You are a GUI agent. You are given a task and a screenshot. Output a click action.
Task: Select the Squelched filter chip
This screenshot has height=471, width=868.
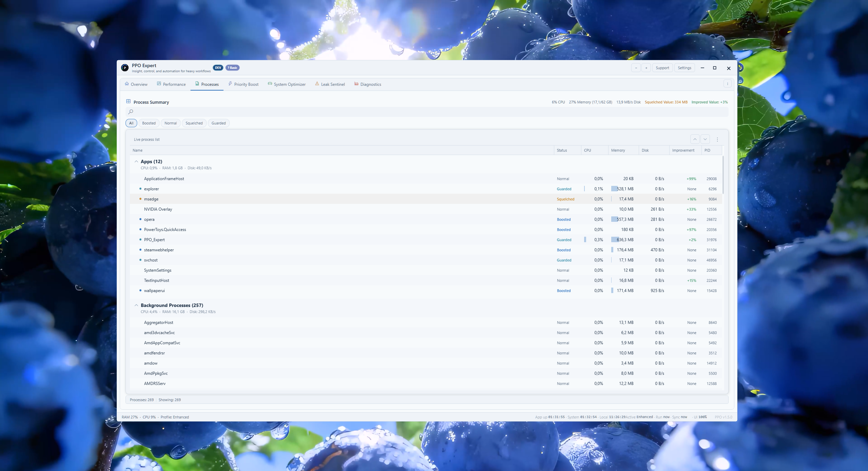[194, 123]
